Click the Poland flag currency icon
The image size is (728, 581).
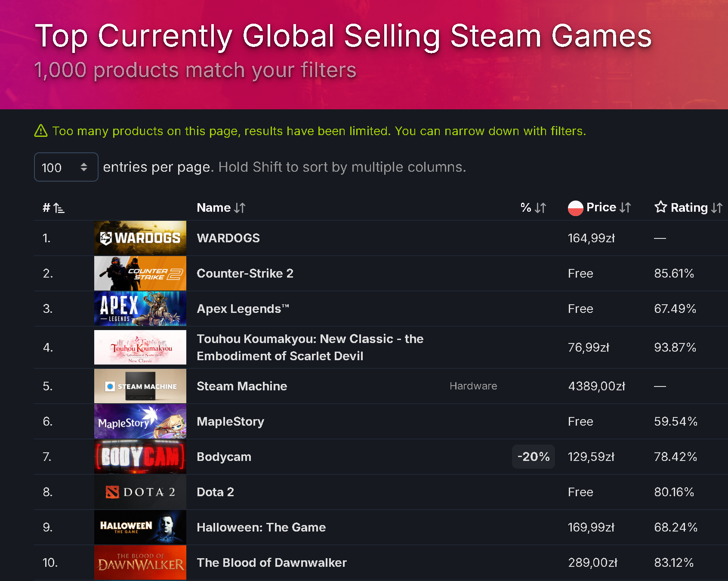click(x=576, y=208)
